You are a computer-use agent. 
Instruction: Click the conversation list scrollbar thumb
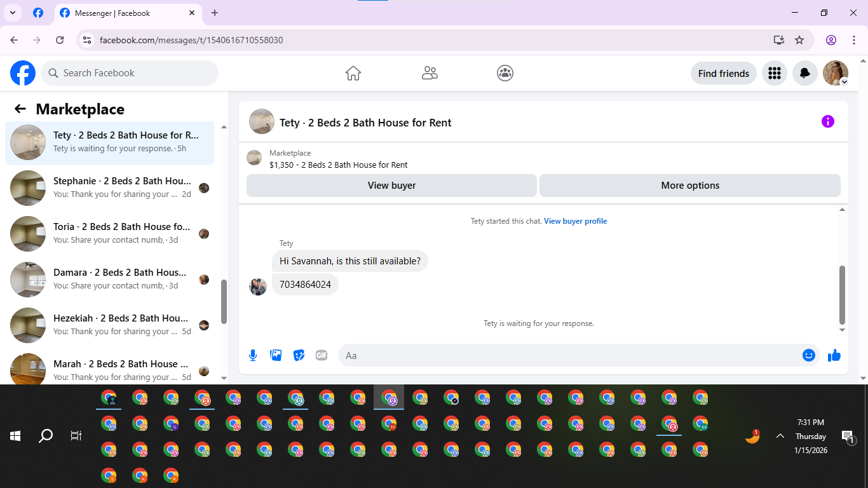click(x=224, y=302)
